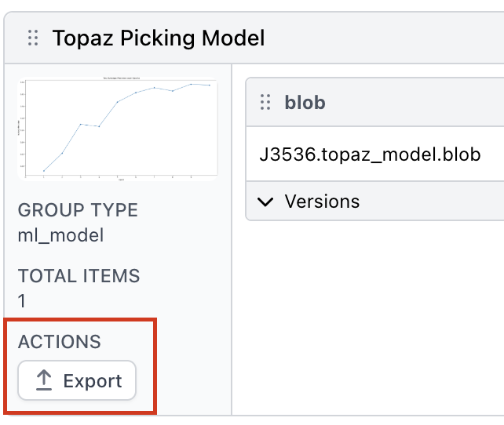504x425 pixels.
Task: Click the y-axis label of the plot thumbnail
Action: coord(20,127)
